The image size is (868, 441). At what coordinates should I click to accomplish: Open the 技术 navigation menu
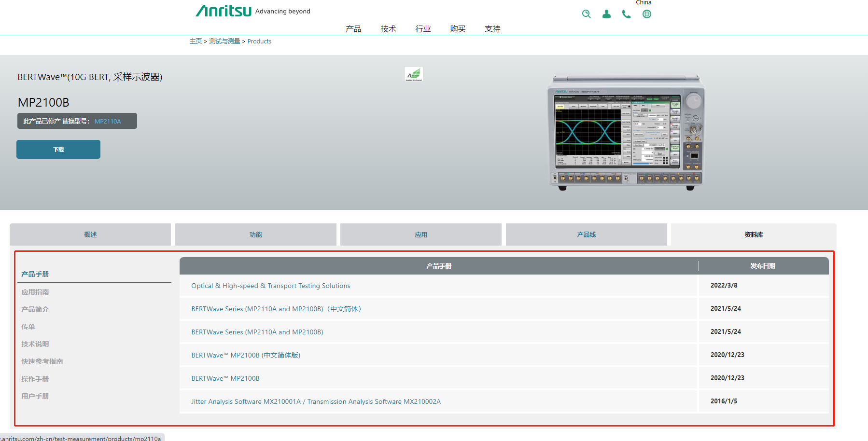[388, 29]
